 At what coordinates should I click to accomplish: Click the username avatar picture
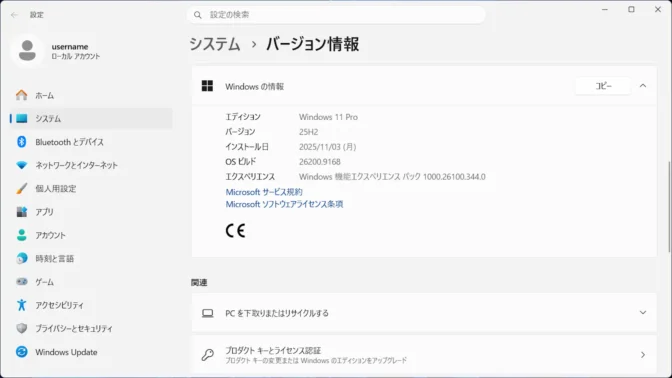(x=27, y=51)
